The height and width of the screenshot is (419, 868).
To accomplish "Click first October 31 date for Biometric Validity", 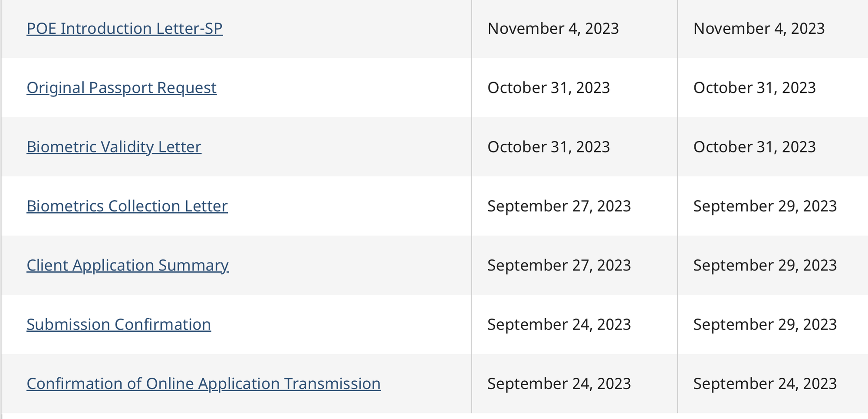I will [549, 147].
